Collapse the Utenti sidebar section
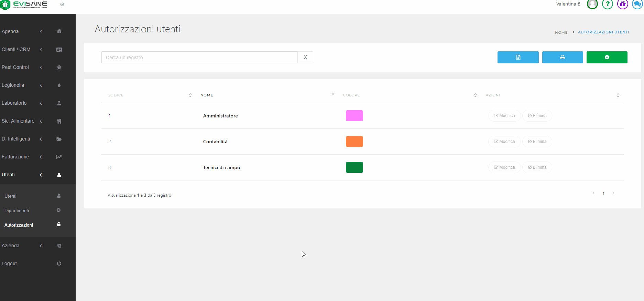The image size is (644, 301). (x=21, y=175)
